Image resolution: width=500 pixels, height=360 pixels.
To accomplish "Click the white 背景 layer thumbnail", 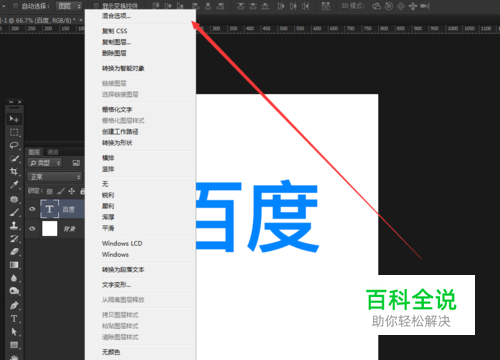I will click(50, 229).
